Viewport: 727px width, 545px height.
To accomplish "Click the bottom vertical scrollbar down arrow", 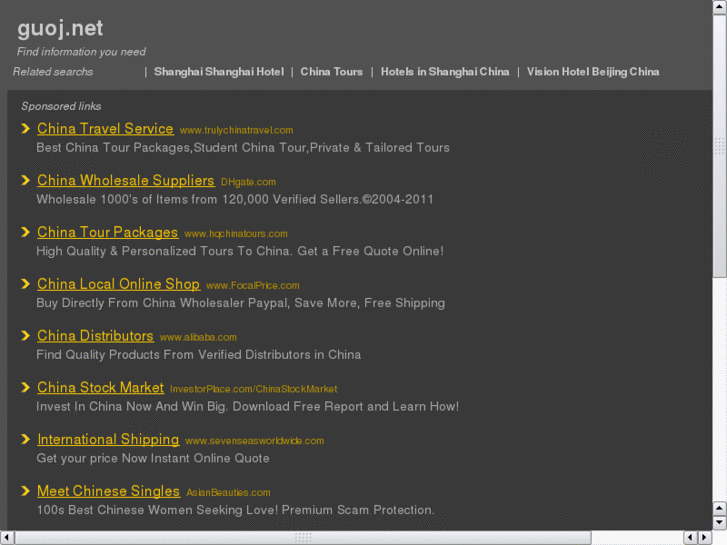I will [x=720, y=523].
